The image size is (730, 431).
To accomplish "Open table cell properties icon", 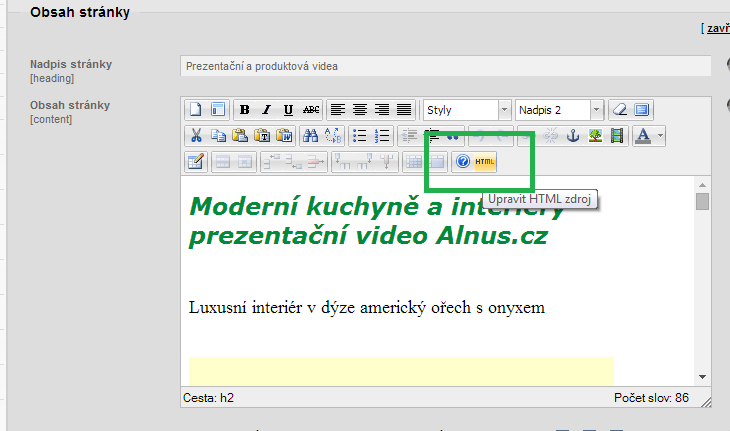I will coord(245,162).
